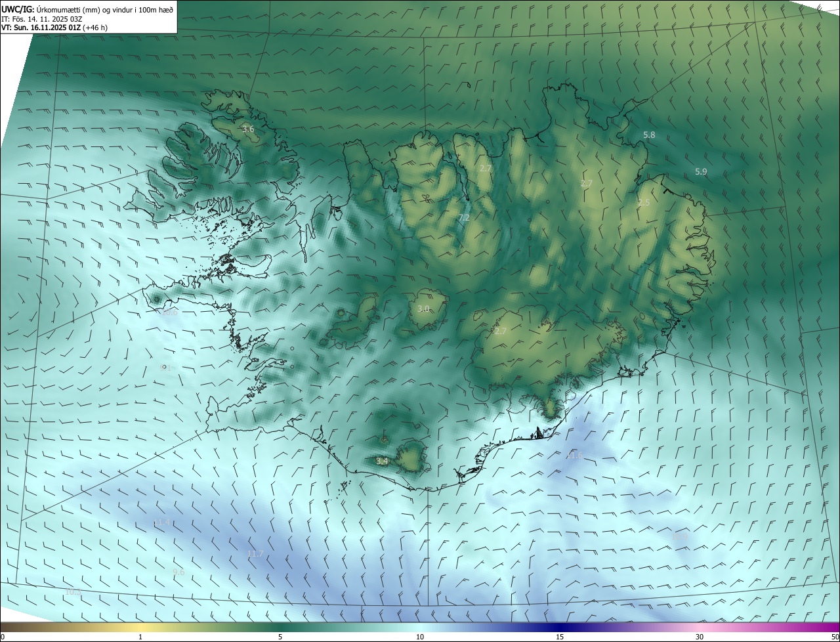Click the 50 label on the color scale
840x642 pixels.
835,637
